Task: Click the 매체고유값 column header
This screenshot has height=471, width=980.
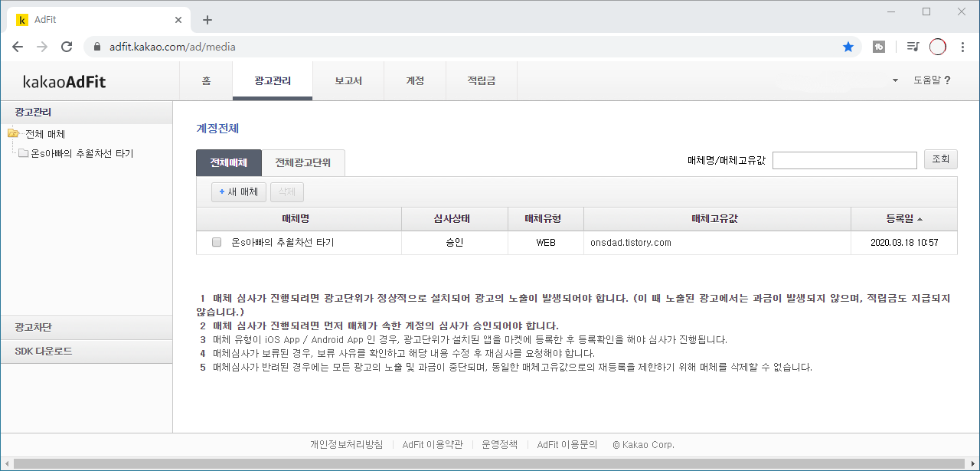Action: tap(717, 219)
